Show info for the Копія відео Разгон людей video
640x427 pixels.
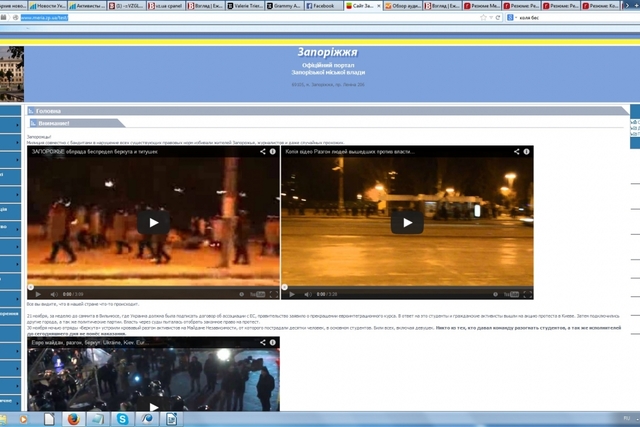tap(527, 151)
